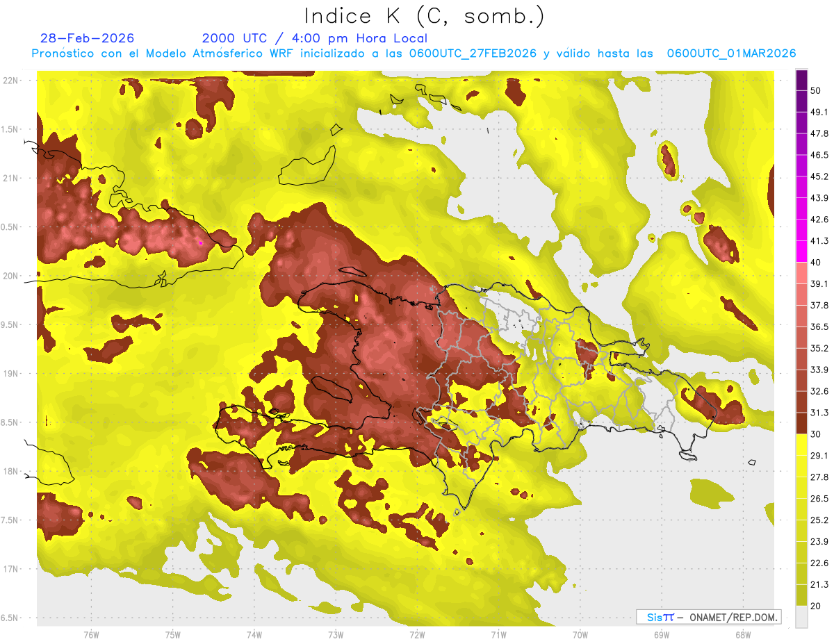Click the legend value "36.5"
This screenshot has height=644, width=834.
(x=819, y=327)
